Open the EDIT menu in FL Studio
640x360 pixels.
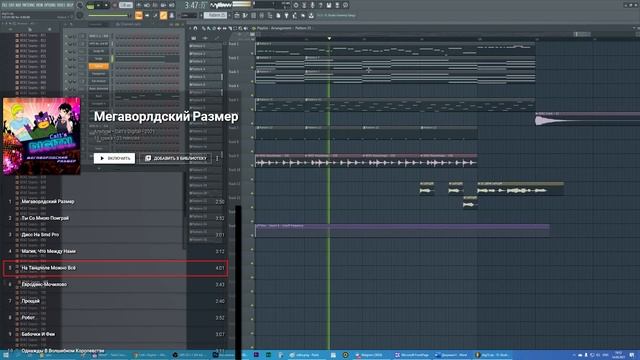tap(11, 5)
